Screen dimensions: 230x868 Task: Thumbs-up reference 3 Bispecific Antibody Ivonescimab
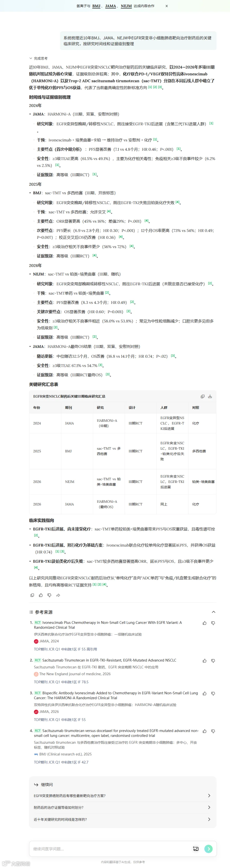204,694
